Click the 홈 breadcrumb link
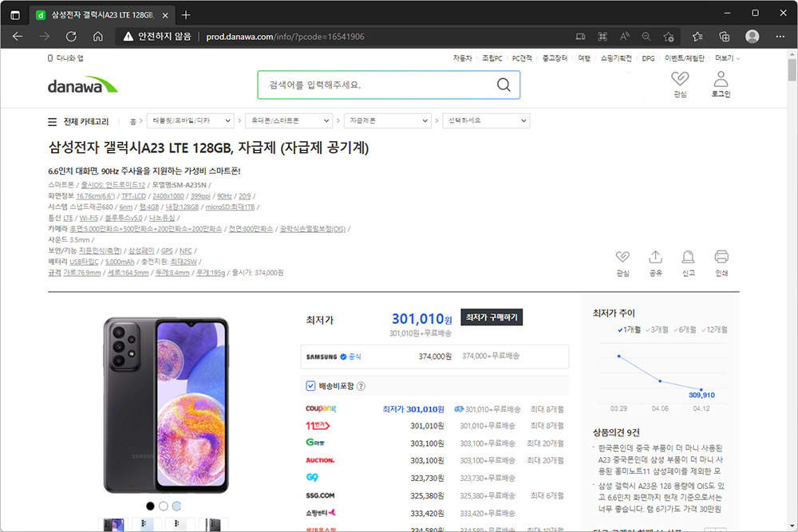Screen dimensions: 798x532 coord(133,121)
